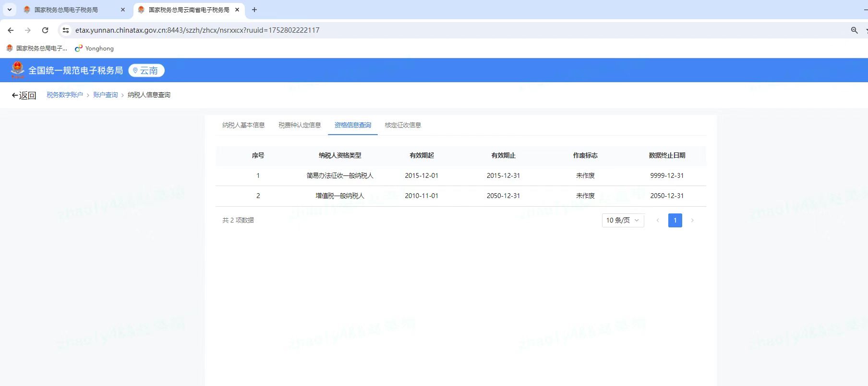
Task: Open site information icon in address bar
Action: click(x=66, y=30)
